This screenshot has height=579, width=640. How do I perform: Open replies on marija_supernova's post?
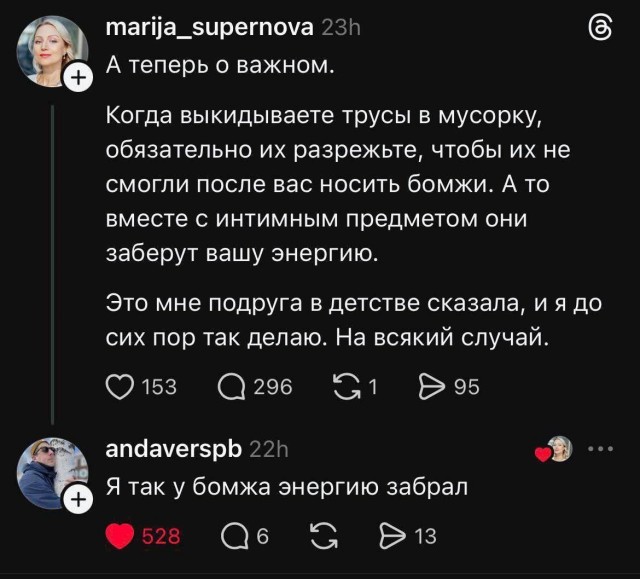click(x=231, y=386)
